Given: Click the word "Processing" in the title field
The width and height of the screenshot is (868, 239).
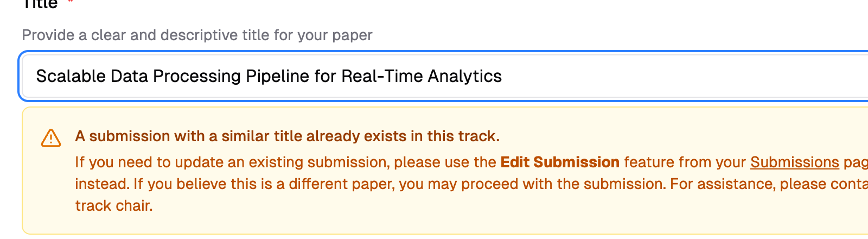Looking at the screenshot, I should tap(197, 76).
